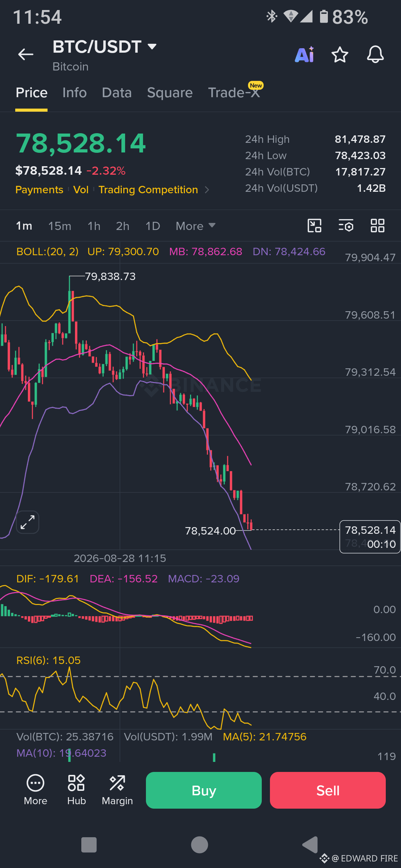This screenshot has height=868, width=401.
Task: Tap the MA(5): 21.74756 label
Action: pyautogui.click(x=265, y=737)
